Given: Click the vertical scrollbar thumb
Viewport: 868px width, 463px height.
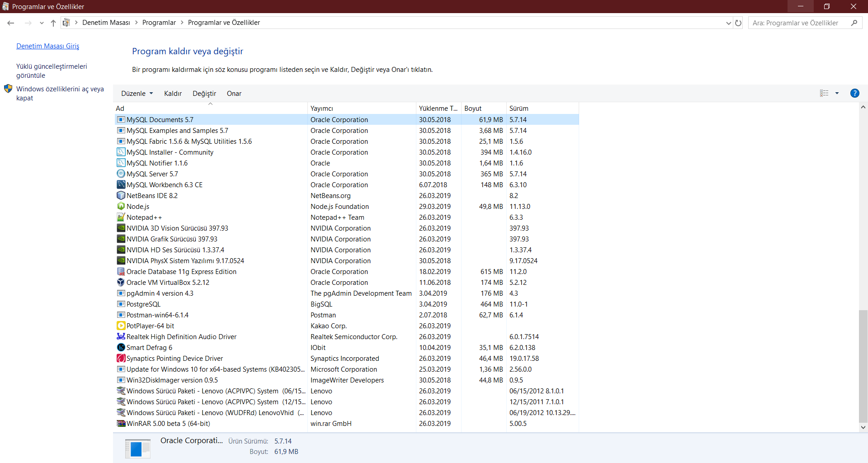Looking at the screenshot, I should [x=863, y=366].
